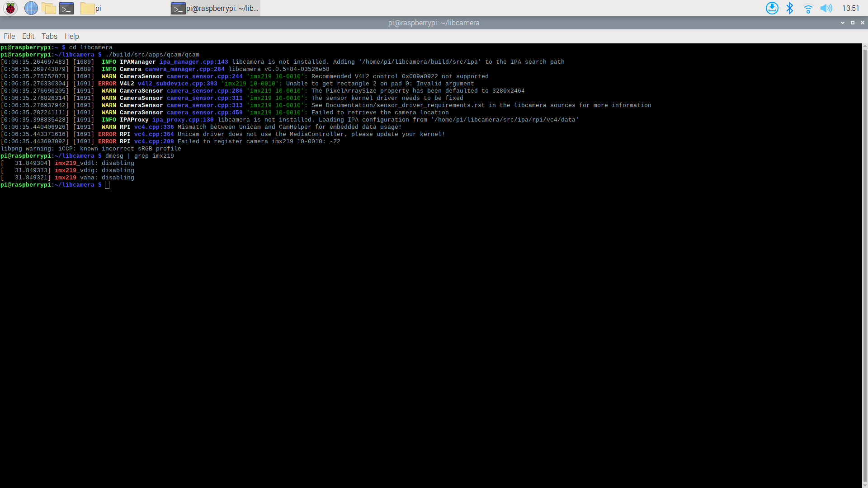Screen dimensions: 868x488
Task: Launch the web browser from the taskbar
Action: pyautogui.click(x=31, y=8)
